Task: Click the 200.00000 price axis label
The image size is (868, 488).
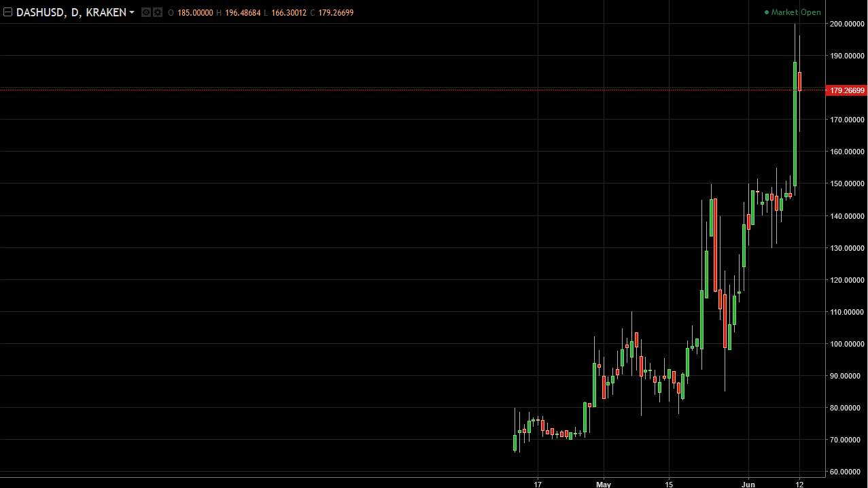Action: tap(847, 24)
